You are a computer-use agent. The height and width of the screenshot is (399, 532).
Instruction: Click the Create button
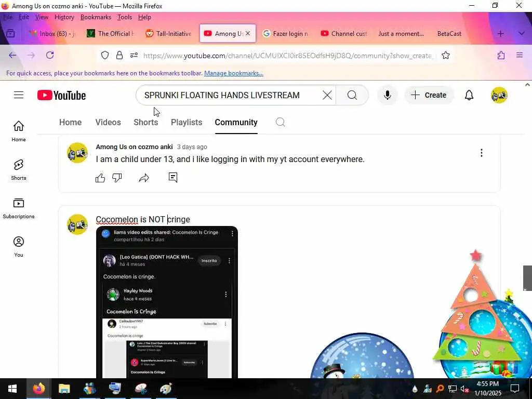[429, 96]
